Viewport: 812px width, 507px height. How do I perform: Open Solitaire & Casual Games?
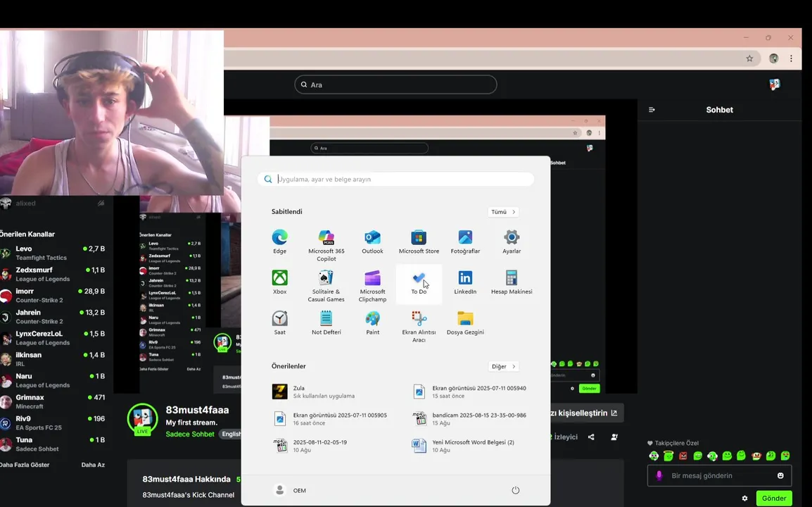click(x=326, y=286)
